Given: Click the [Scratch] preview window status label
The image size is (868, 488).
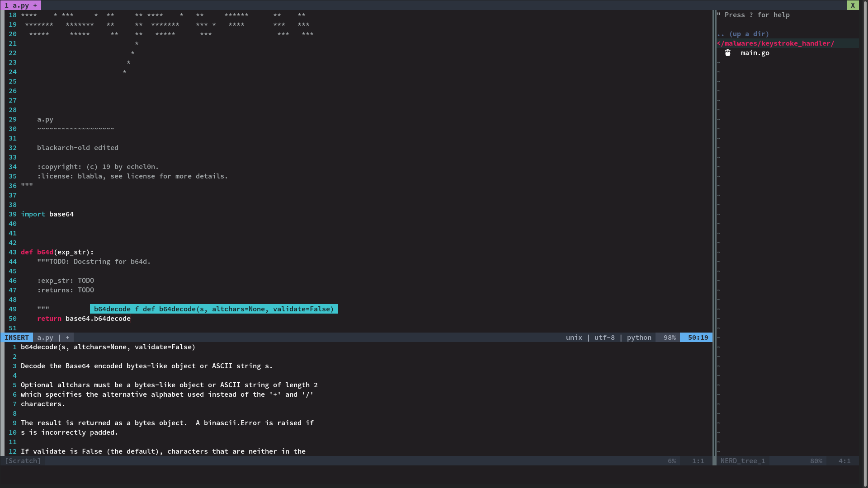Looking at the screenshot, I should (x=23, y=461).
